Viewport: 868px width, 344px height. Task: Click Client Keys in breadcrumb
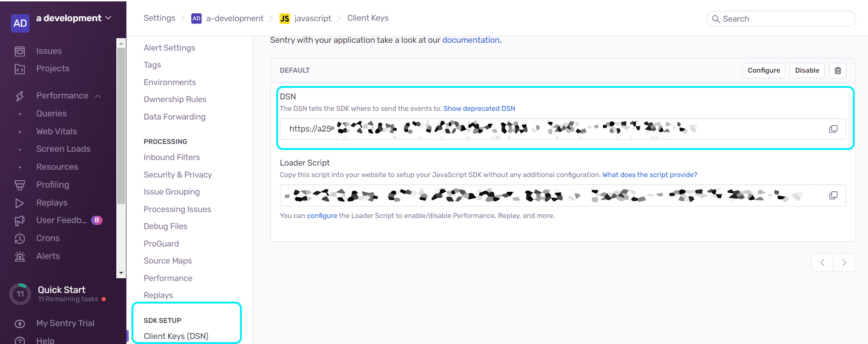tap(368, 18)
